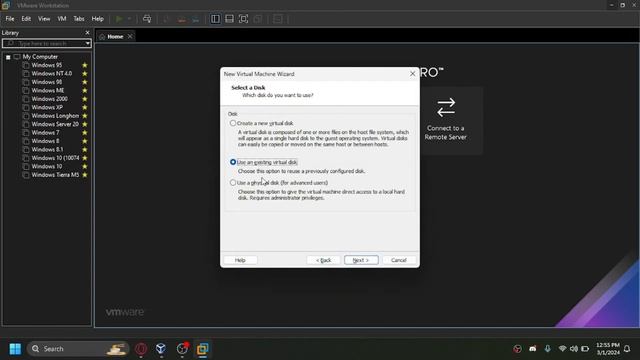Viewport: 640px width, 360px height.
Task: Open the VirtualBox cube taskbar icon
Action: point(161,349)
